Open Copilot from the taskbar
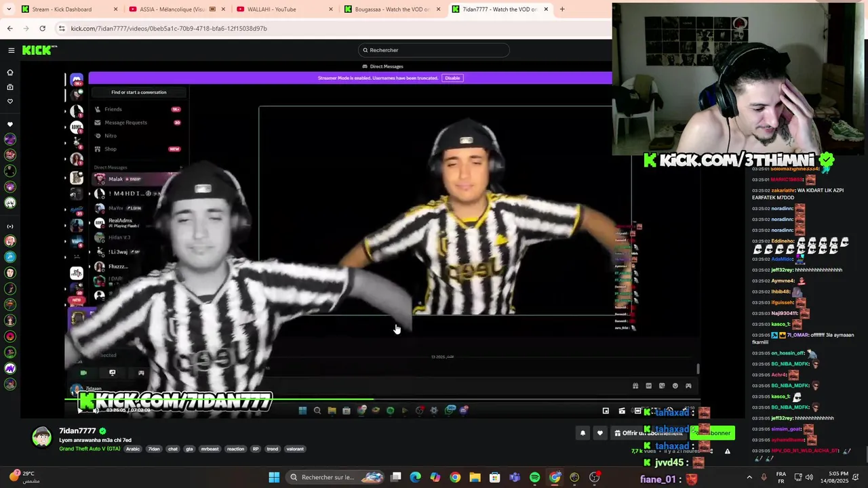868x488 pixels. coord(435,477)
